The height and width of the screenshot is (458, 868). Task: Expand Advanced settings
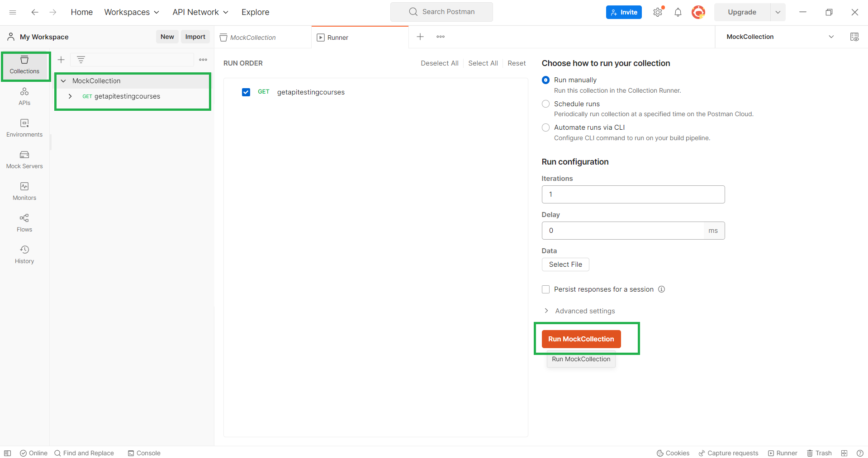point(579,311)
